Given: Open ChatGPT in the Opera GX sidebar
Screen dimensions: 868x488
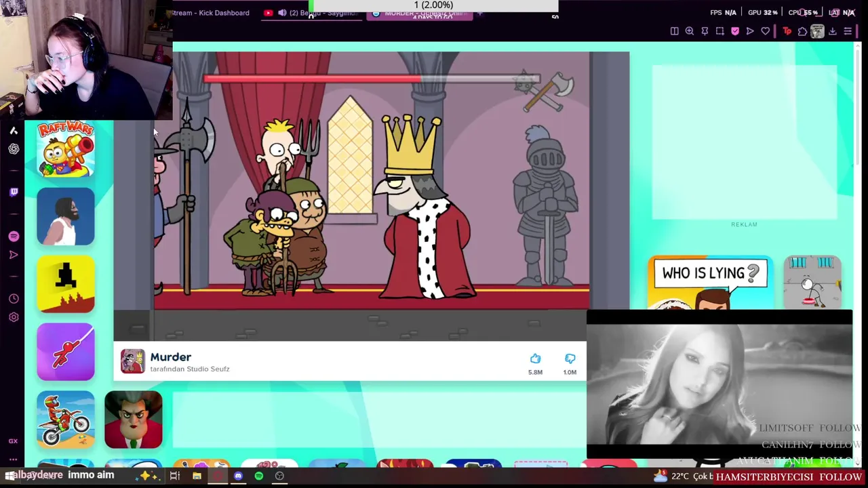Looking at the screenshot, I should (14, 148).
